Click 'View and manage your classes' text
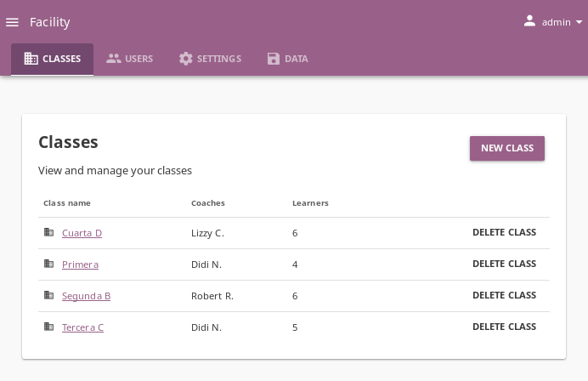This screenshot has height=381, width=588. (115, 171)
